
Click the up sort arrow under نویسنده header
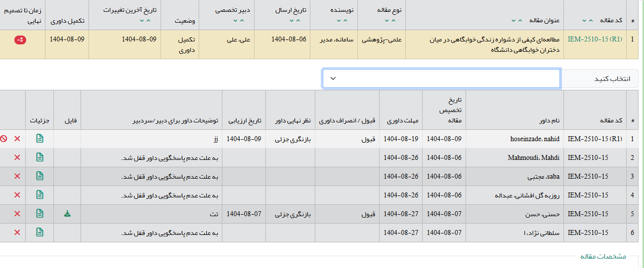coord(345,20)
